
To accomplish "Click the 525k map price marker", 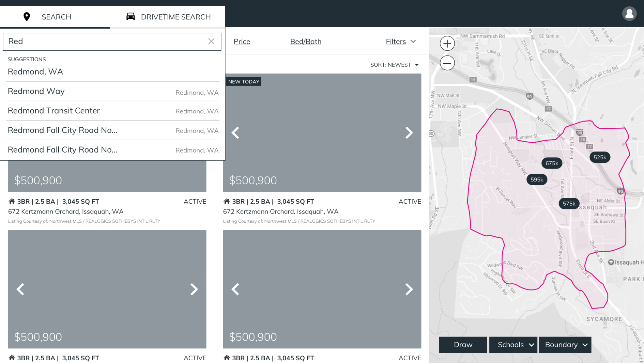I will [600, 157].
